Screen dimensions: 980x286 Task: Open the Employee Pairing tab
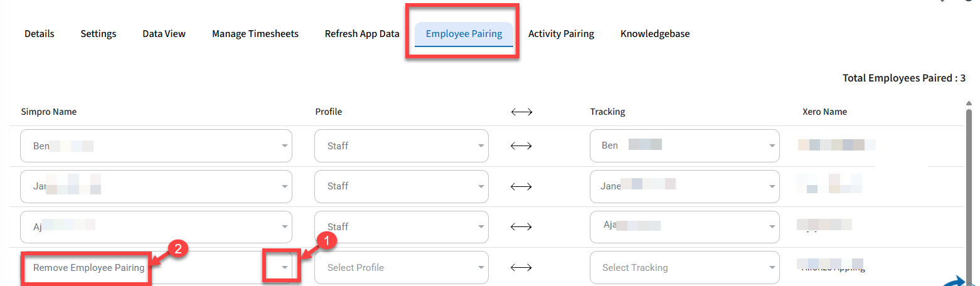(x=464, y=34)
